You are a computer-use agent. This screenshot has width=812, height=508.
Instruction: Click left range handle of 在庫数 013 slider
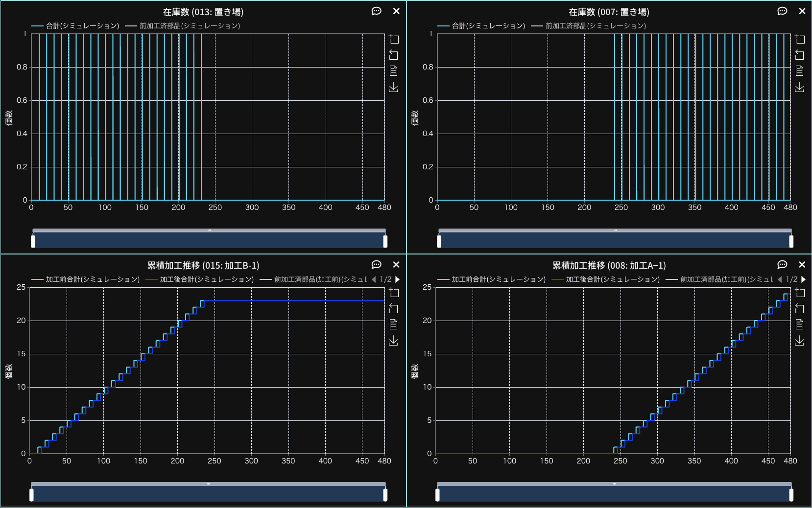click(x=33, y=241)
